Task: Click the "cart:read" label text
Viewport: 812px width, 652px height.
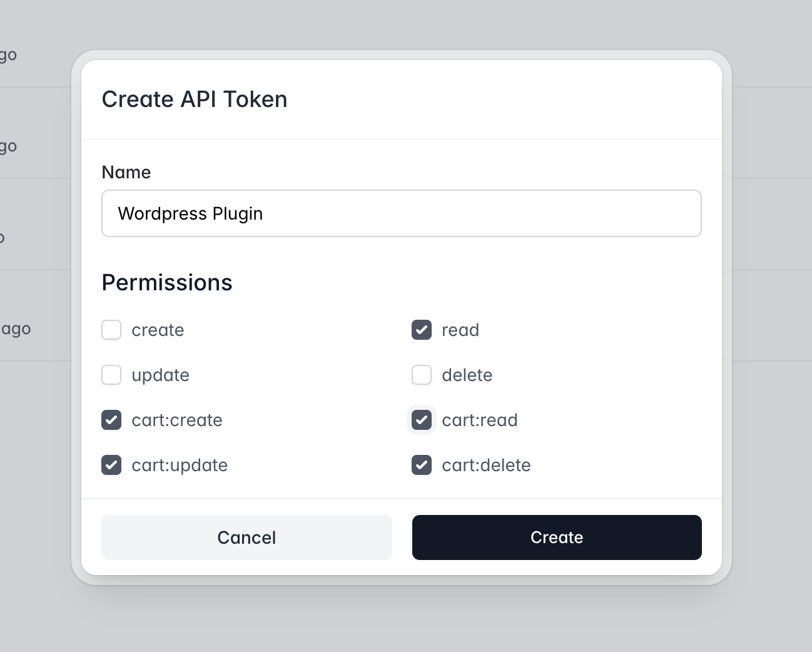Action: coord(480,420)
